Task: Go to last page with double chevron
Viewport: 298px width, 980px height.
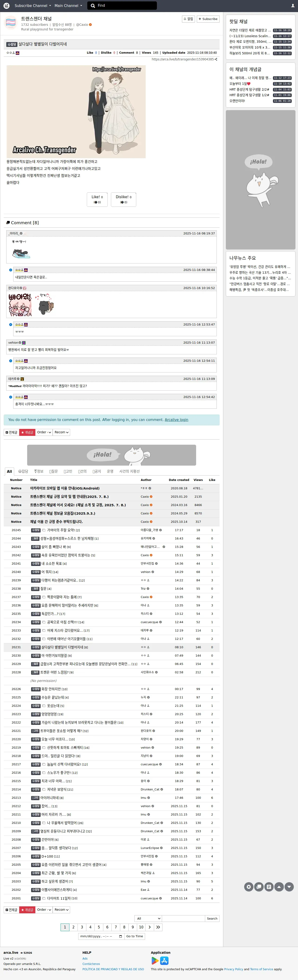Action: pyautogui.click(x=158, y=927)
